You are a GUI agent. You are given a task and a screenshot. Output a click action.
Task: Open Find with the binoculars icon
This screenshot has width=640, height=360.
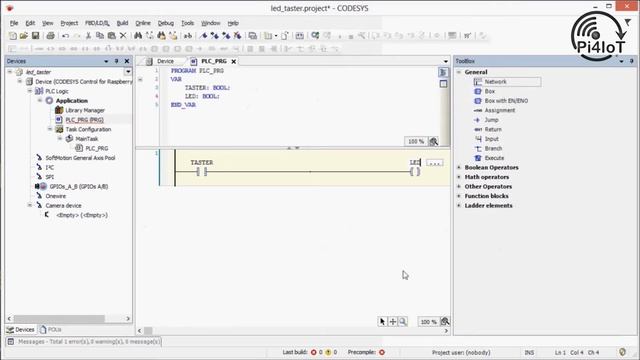[138, 36]
